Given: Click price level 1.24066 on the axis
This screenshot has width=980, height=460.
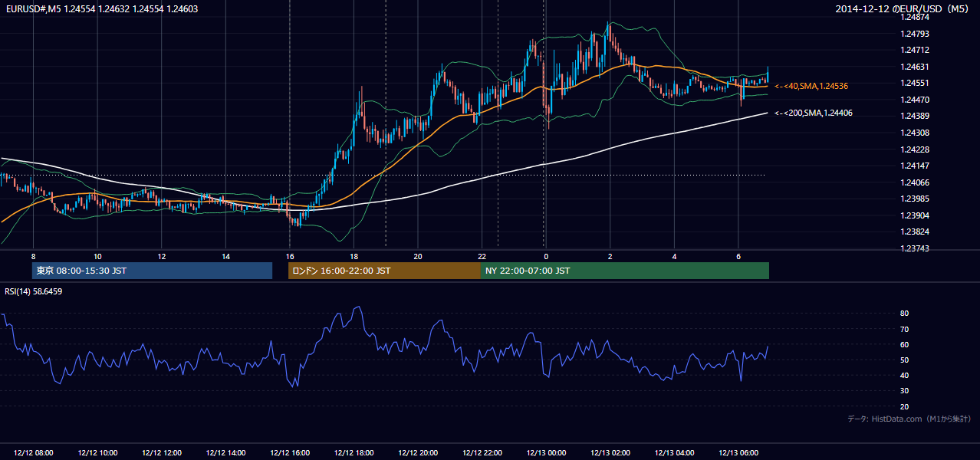Looking at the screenshot, I should click(914, 182).
